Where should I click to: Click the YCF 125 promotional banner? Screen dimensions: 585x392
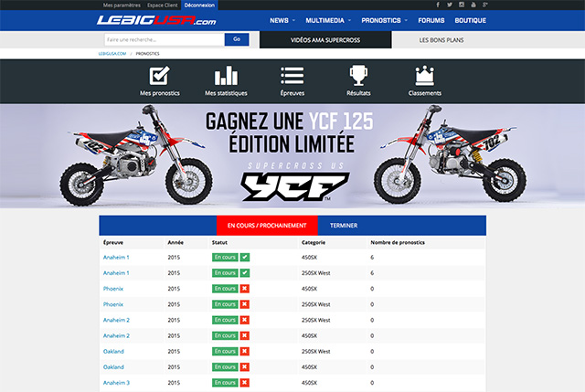point(292,156)
